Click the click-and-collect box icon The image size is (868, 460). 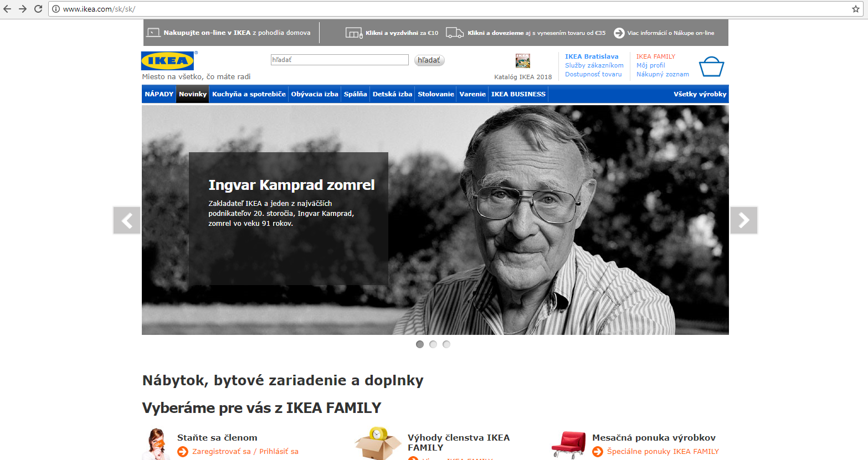click(354, 33)
